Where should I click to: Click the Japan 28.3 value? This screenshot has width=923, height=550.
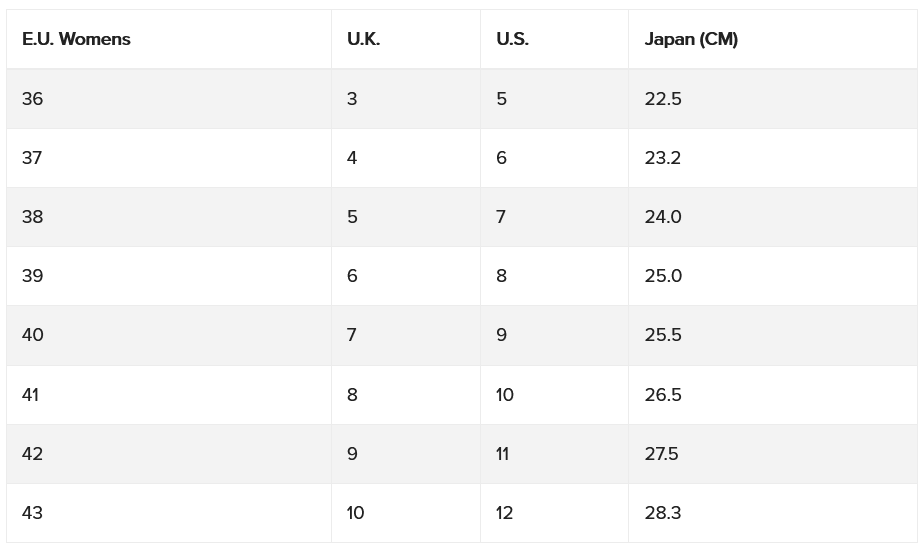663,513
